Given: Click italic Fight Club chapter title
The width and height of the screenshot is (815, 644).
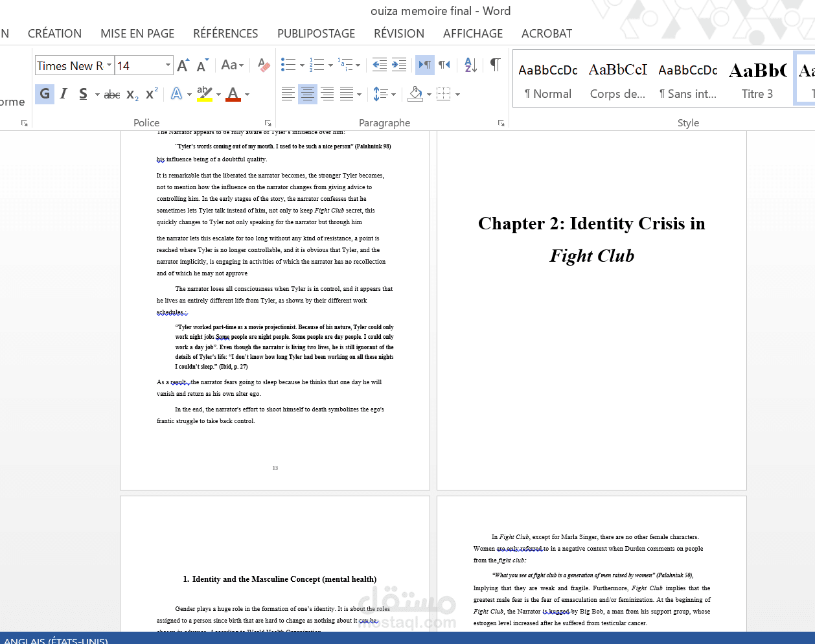Looking at the screenshot, I should click(591, 256).
